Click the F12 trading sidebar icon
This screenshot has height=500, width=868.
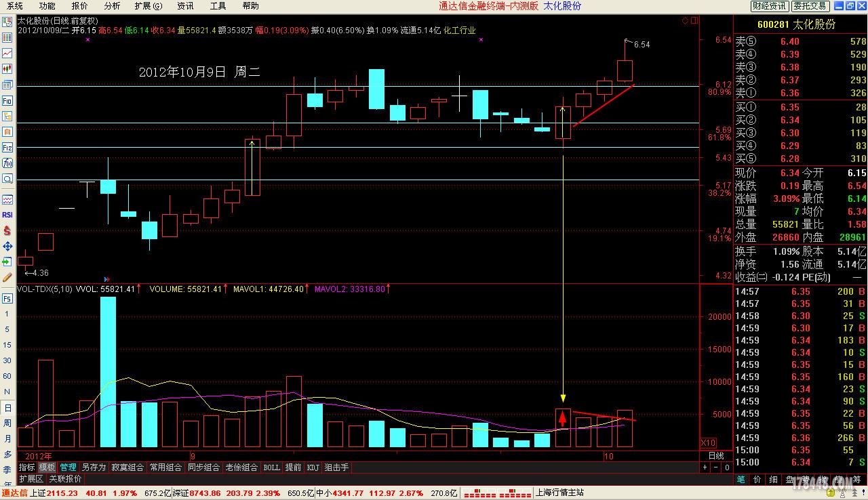[x=7, y=147]
